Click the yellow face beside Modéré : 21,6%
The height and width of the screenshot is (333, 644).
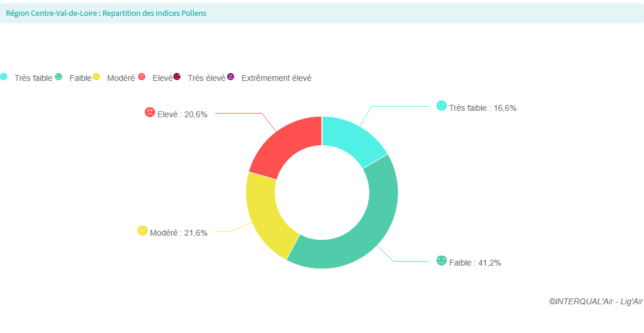pos(142,230)
